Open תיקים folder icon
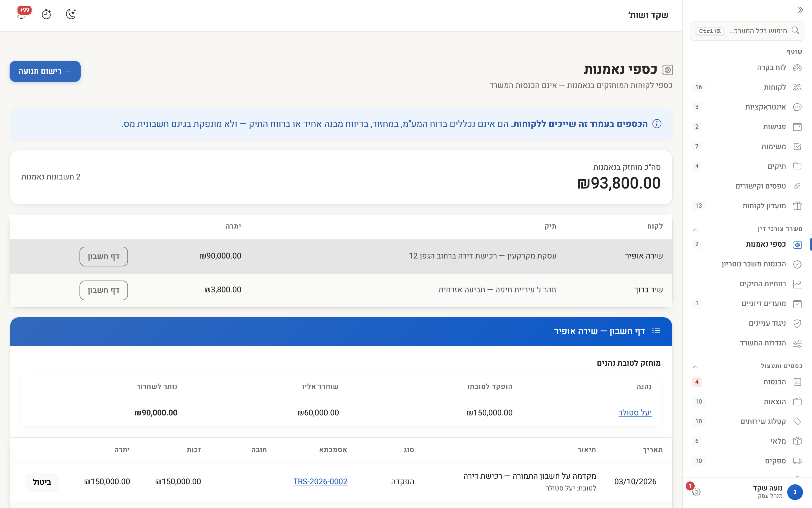Screen dimensions: 812x508 coord(797,166)
